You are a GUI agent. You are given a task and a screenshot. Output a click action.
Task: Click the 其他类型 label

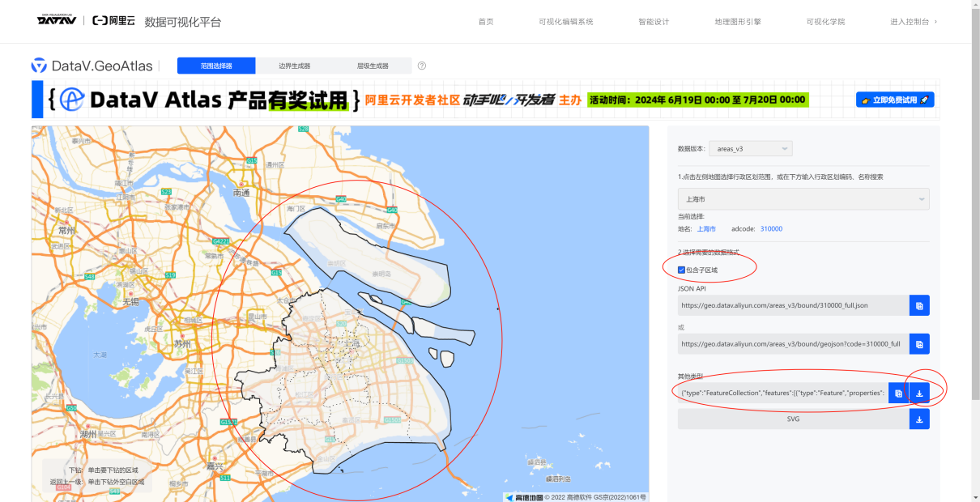(x=691, y=376)
